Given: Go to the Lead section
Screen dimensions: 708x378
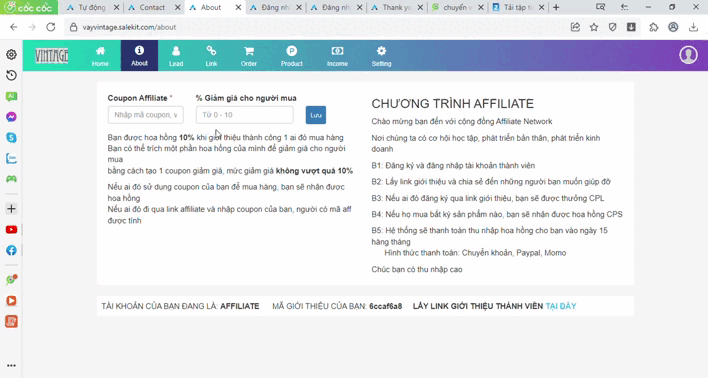Looking at the screenshot, I should (176, 56).
